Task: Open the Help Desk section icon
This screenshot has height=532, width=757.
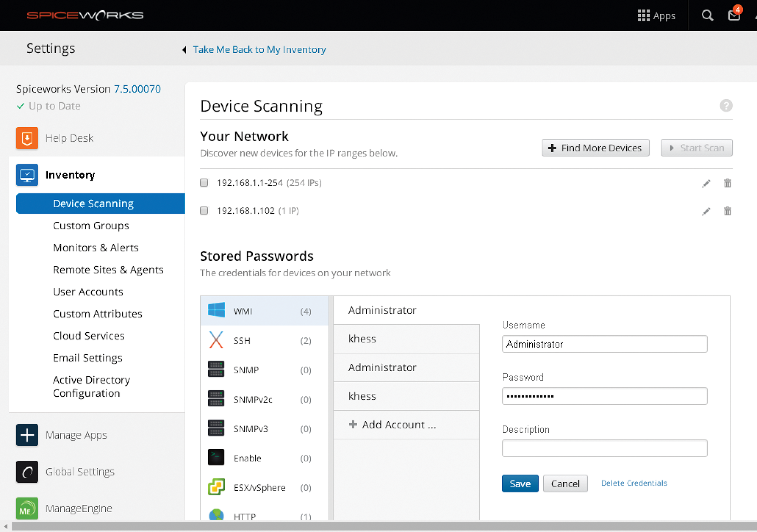Action: point(27,138)
